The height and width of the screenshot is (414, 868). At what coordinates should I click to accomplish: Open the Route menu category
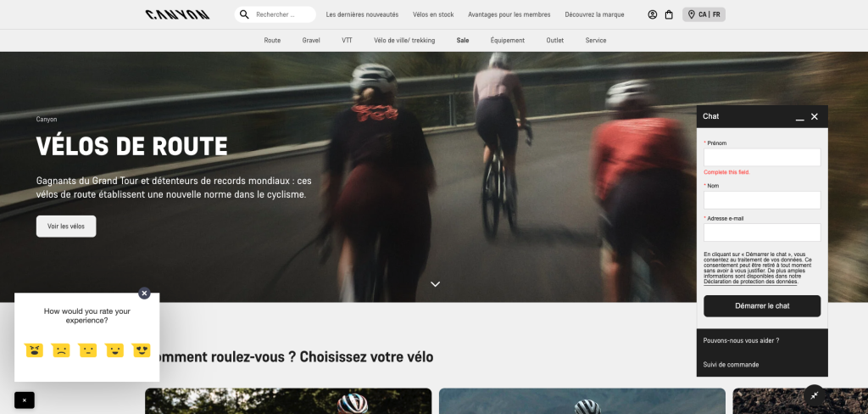pos(272,40)
